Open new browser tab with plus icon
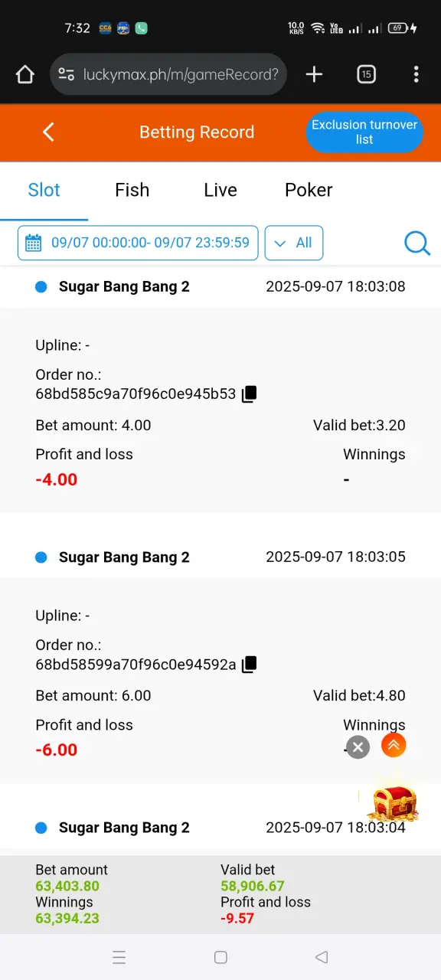The image size is (441, 980). 314,74
